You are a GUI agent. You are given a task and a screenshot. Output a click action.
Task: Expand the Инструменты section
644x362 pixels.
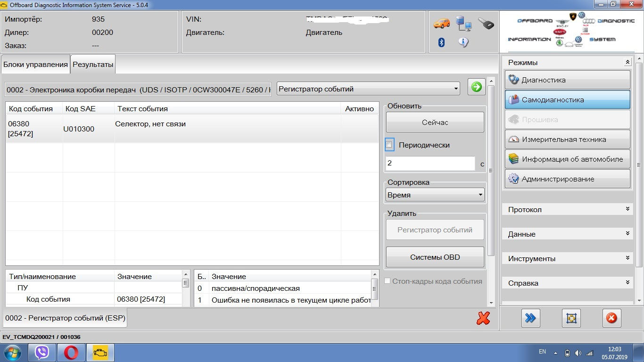(x=569, y=258)
